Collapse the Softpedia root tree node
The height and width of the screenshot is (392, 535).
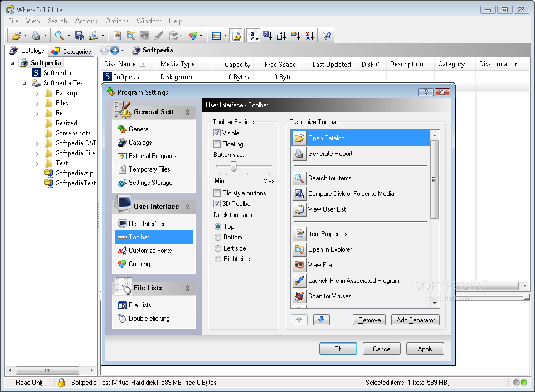(13, 63)
